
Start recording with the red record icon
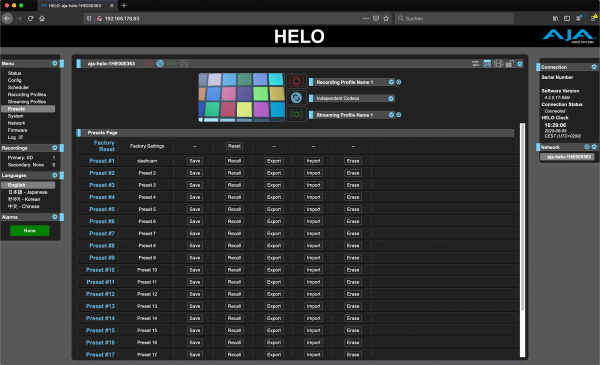[296, 81]
